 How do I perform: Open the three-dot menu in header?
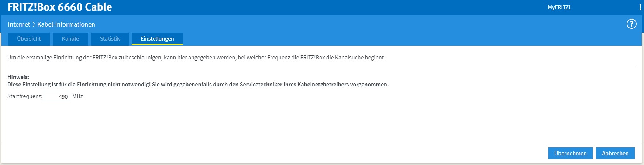click(x=640, y=7)
